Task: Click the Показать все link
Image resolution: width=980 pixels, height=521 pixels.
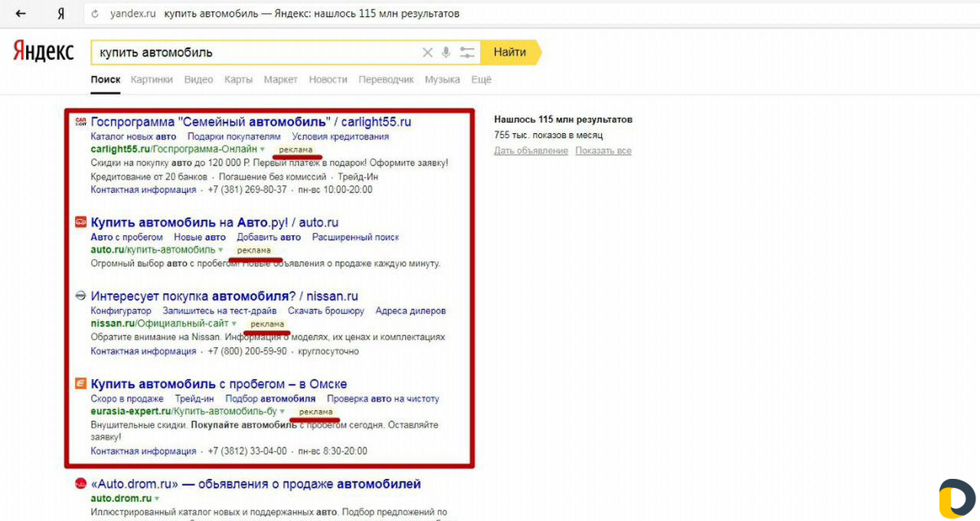Action: click(x=603, y=151)
